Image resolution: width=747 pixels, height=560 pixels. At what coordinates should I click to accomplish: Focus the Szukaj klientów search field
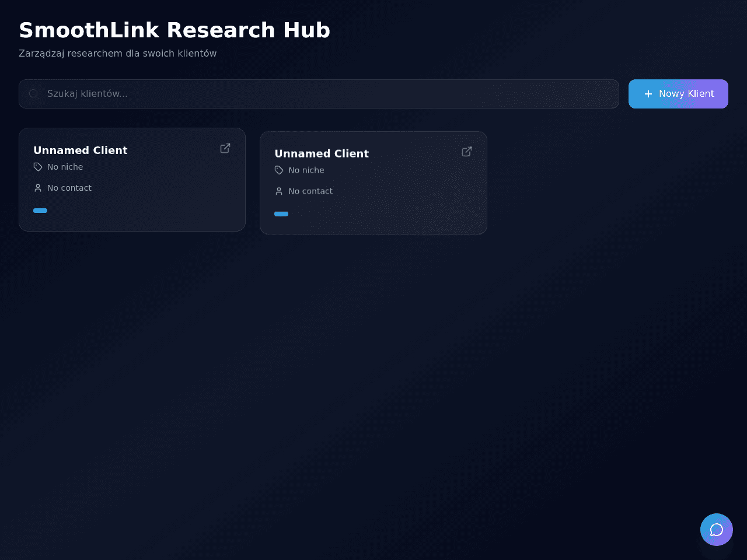[319, 94]
